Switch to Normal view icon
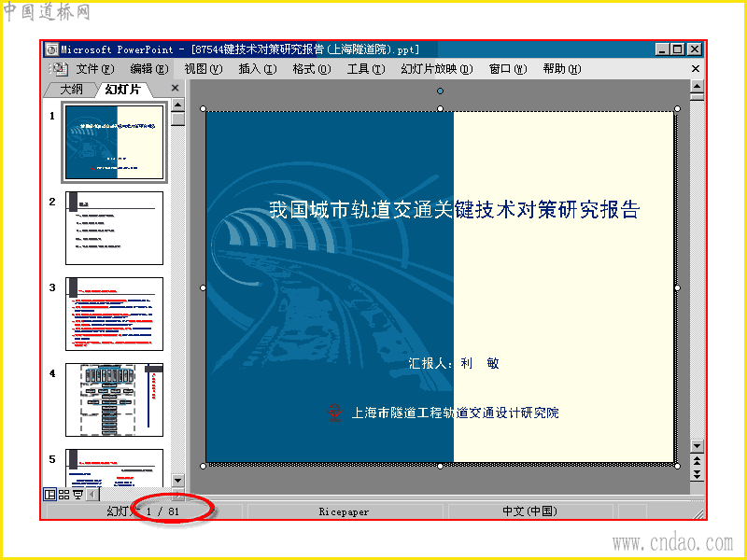 point(50,495)
